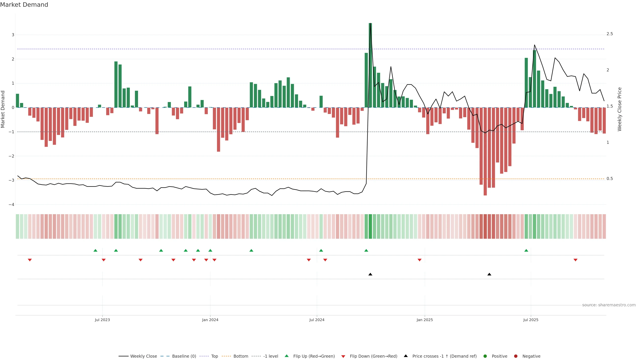Screen dimensions: 644x362
Task: Click black price-cross marker near Apr 2025
Action: pyautogui.click(x=489, y=274)
